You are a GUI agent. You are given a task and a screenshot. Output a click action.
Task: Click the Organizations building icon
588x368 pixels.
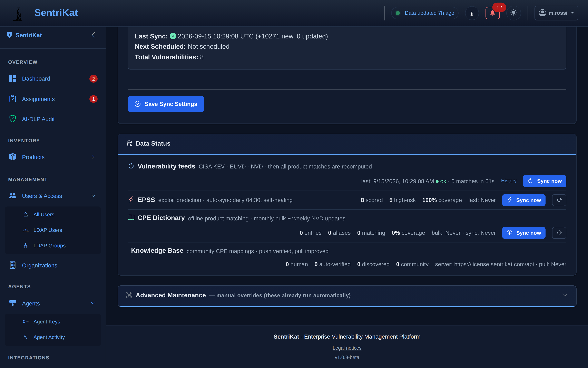coord(13,265)
